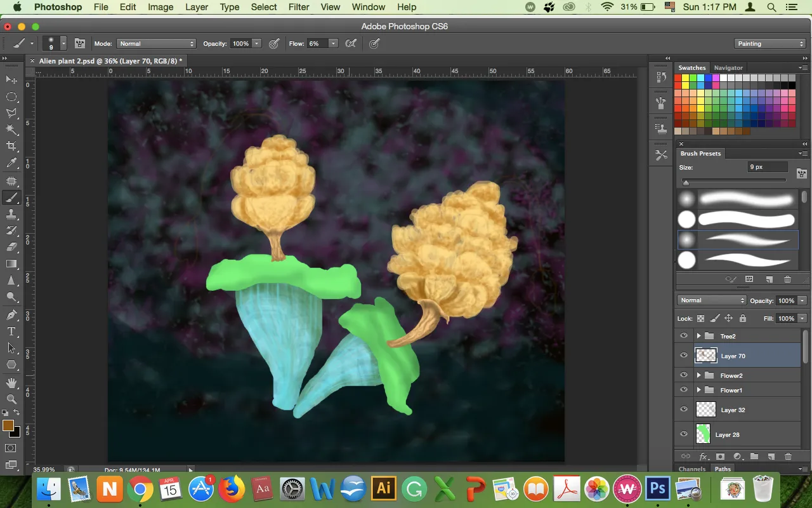The width and height of the screenshot is (812, 508).
Task: Open the brush Opacity slider dropdown
Action: (x=256, y=44)
